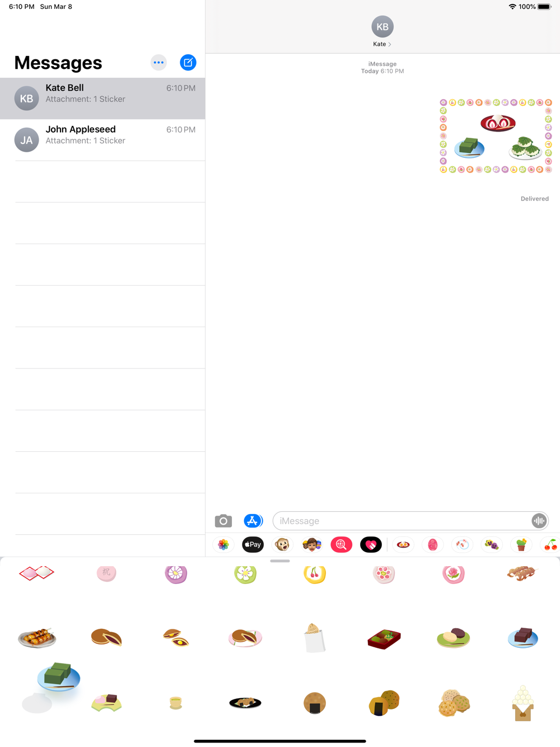This screenshot has width=560, height=747.
Task: Toggle the App Store apps button
Action: [253, 521]
